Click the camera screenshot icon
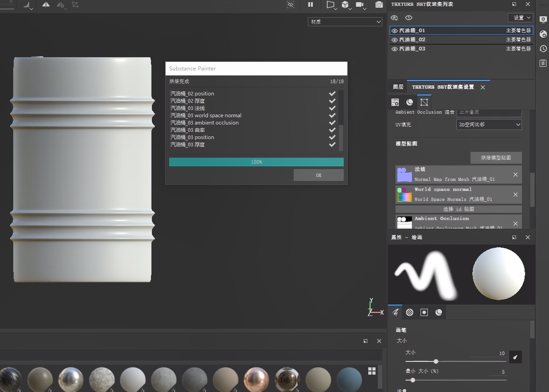Screen dimensions: 549x392 [379, 4]
